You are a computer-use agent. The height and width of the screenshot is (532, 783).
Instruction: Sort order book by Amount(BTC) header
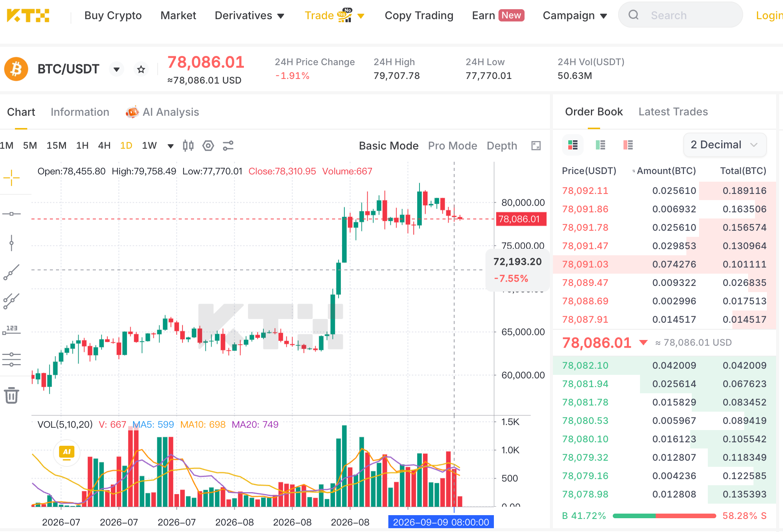(664, 171)
